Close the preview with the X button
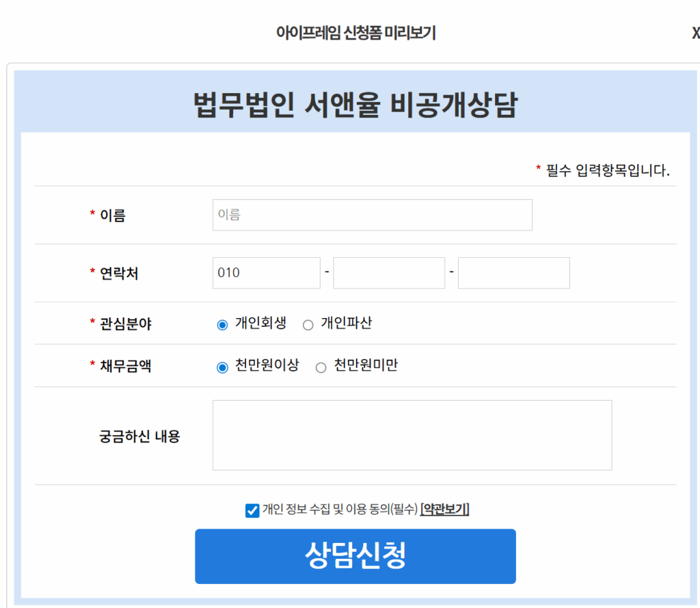This screenshot has width=700, height=608. pos(695,33)
